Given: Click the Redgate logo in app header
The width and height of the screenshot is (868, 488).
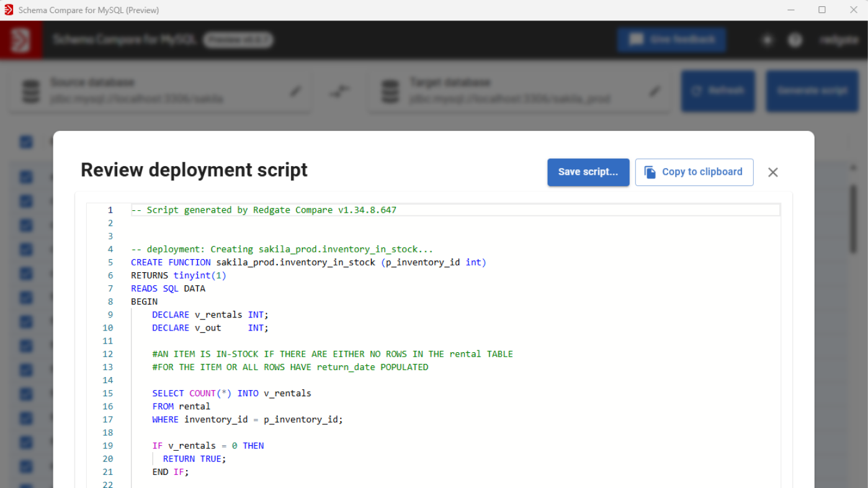Looking at the screenshot, I should tap(21, 40).
